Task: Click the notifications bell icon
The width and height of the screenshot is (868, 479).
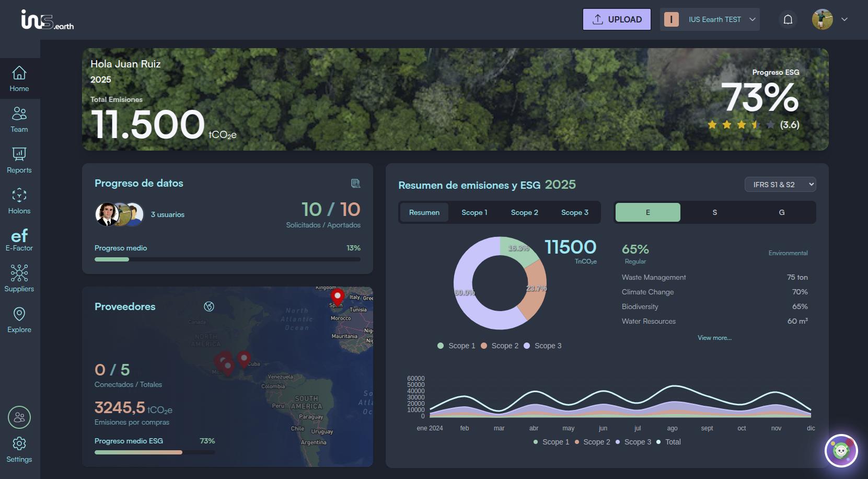Action: (788, 20)
